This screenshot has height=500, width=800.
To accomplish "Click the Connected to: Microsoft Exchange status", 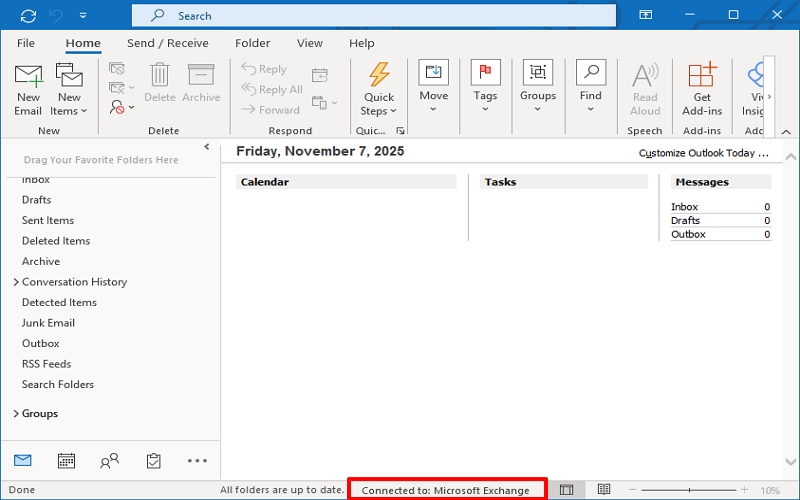I will (445, 490).
